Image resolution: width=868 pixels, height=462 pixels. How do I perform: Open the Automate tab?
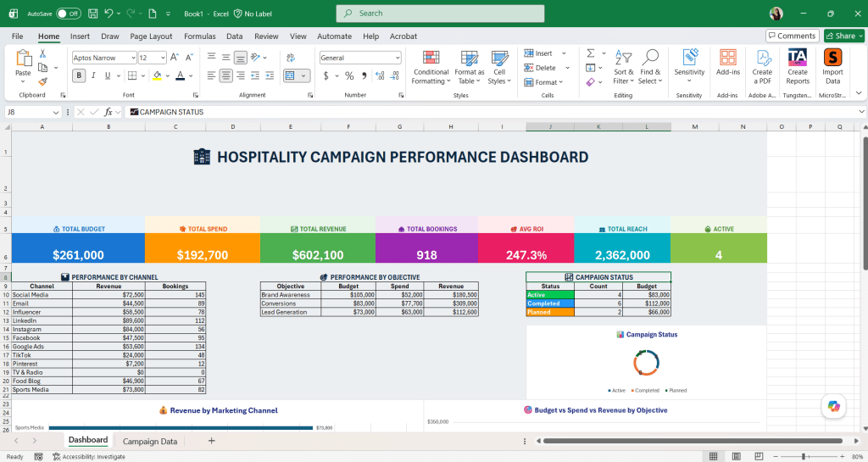[x=334, y=36]
